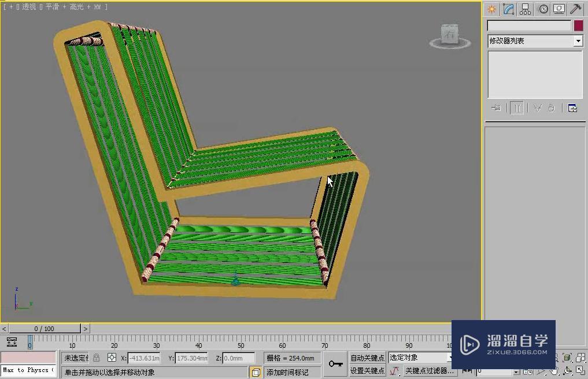This screenshot has height=379, width=588.
Task: Click Zoom Extents Selected cube icon
Action: coord(567,358)
